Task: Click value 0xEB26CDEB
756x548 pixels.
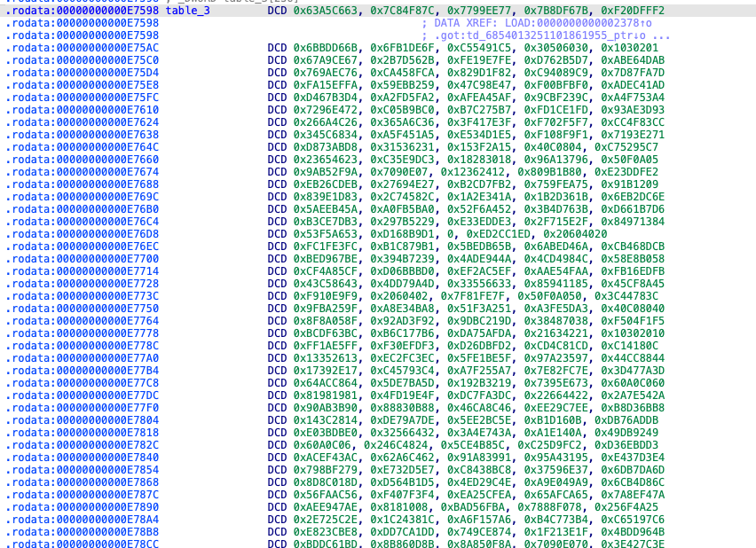Action: pyautogui.click(x=326, y=184)
